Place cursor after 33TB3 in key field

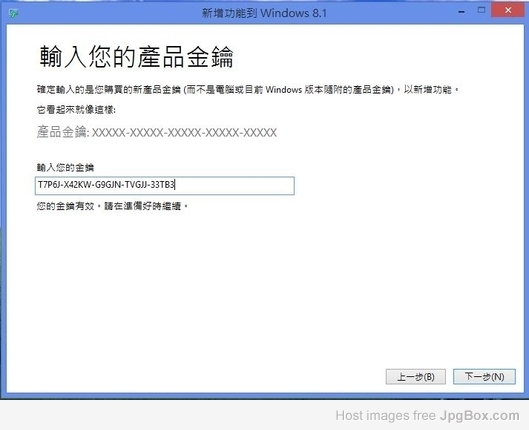coord(175,185)
